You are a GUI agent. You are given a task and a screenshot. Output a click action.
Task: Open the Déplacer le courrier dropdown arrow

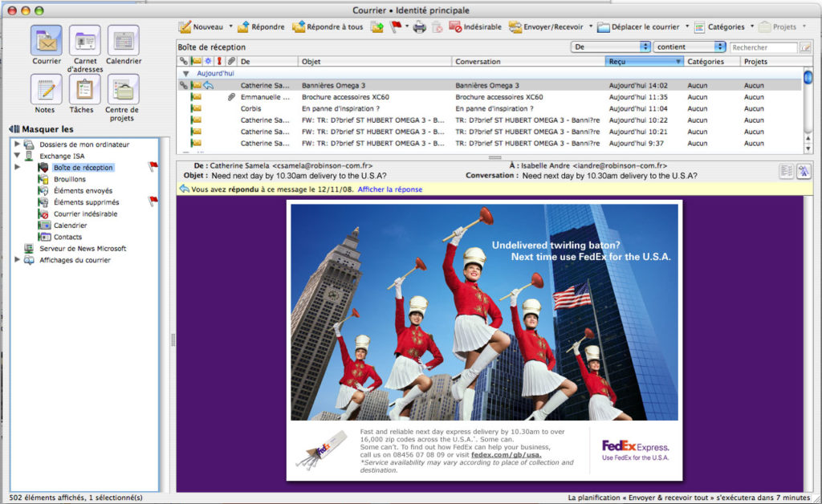coord(687,26)
